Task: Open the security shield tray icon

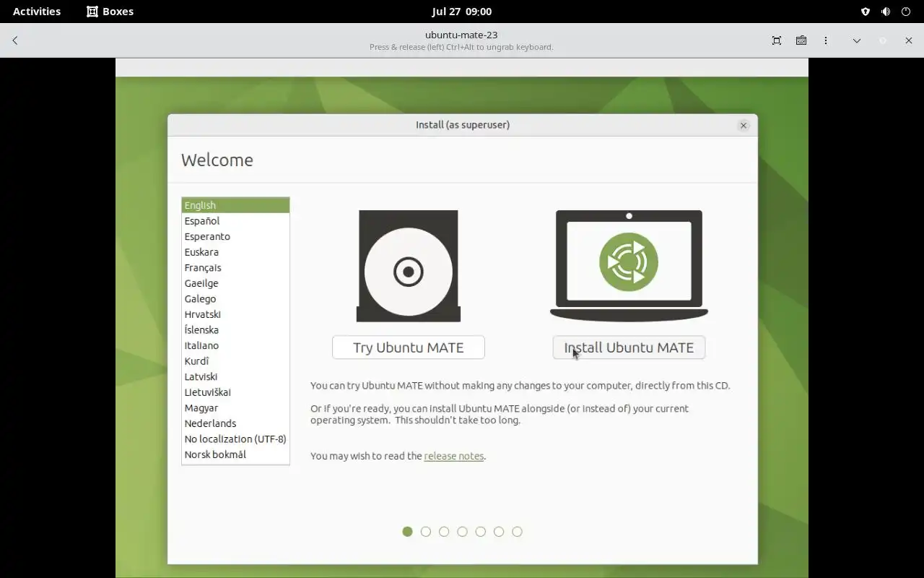Action: pyautogui.click(x=866, y=12)
